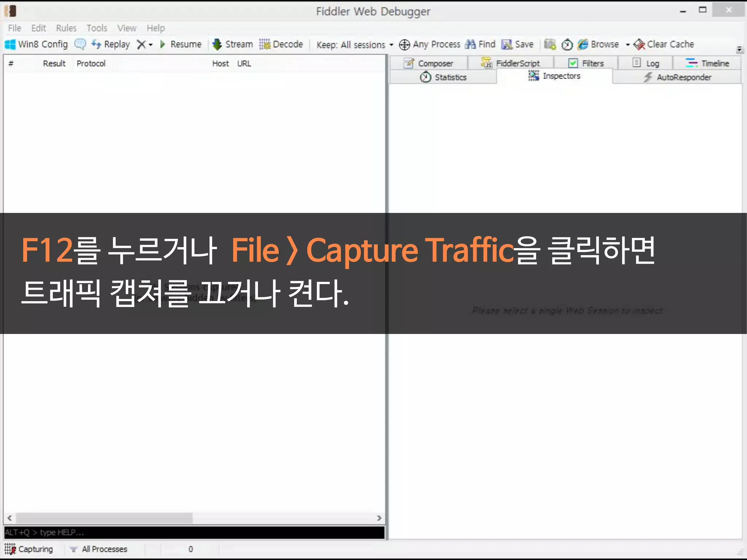747x560 pixels.
Task: Switch to the Timeline tab
Action: [x=707, y=63]
